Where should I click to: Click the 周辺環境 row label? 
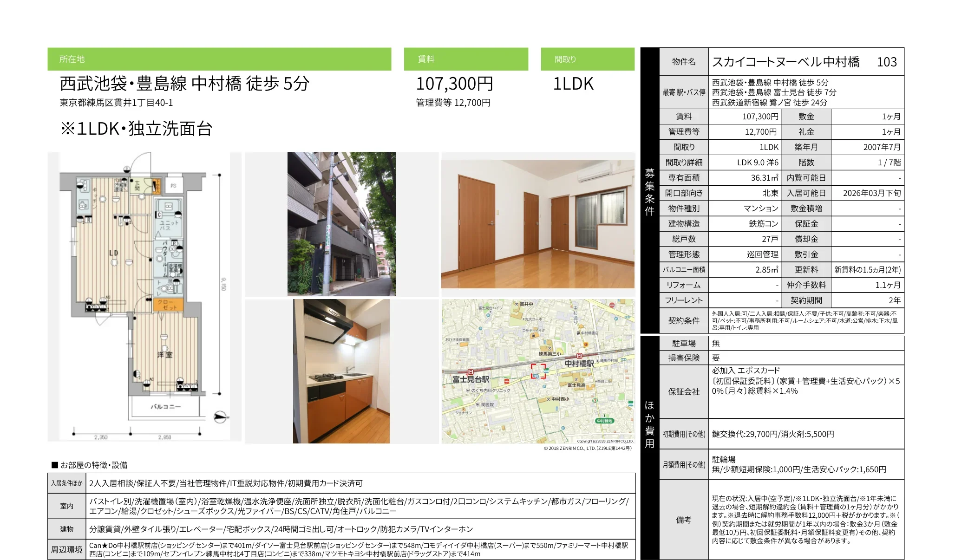click(67, 549)
